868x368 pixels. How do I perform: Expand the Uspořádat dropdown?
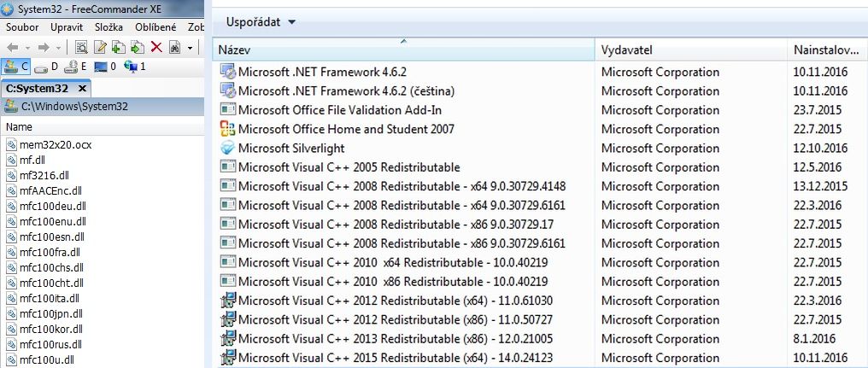click(261, 21)
